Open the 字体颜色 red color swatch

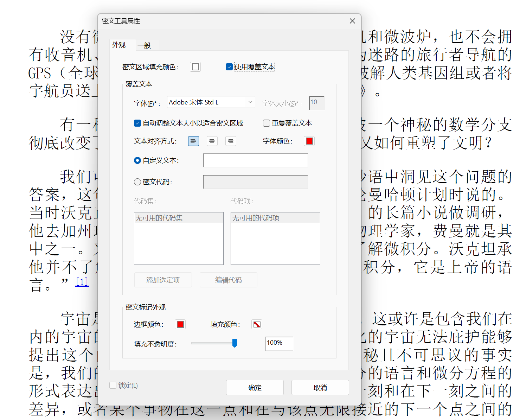[309, 141]
